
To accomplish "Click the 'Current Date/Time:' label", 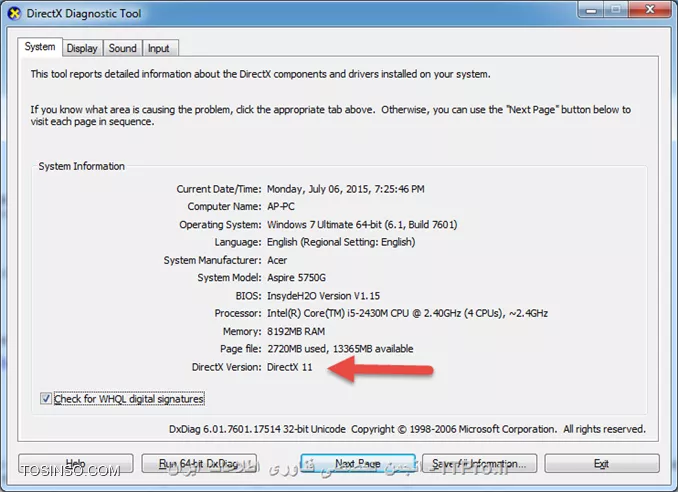I will point(219,189).
